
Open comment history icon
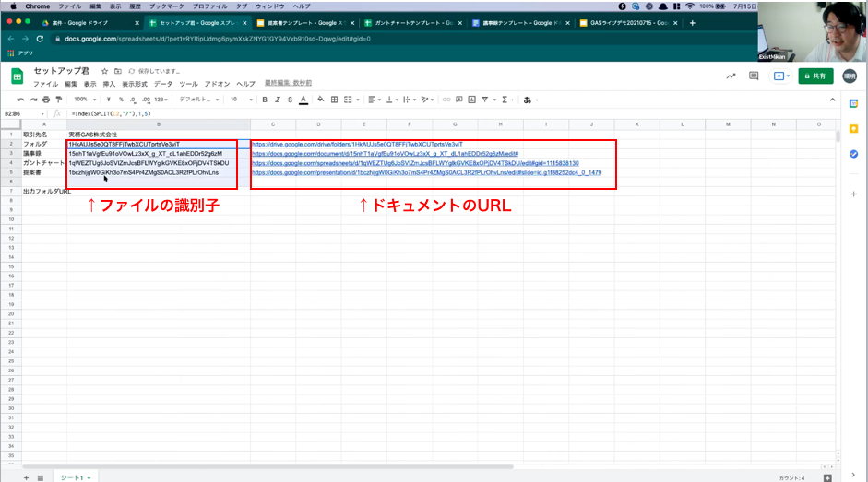[754, 76]
